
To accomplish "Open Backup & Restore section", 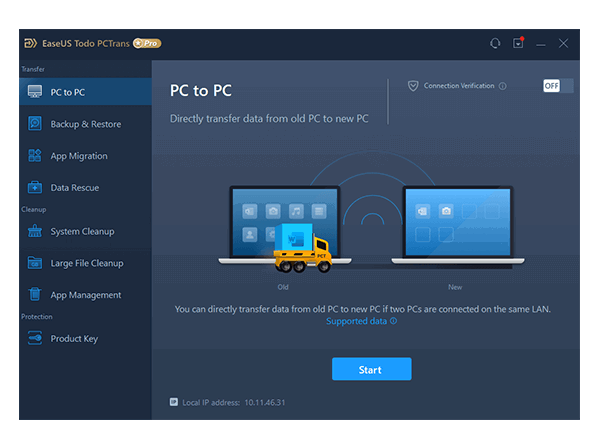I will (85, 124).
